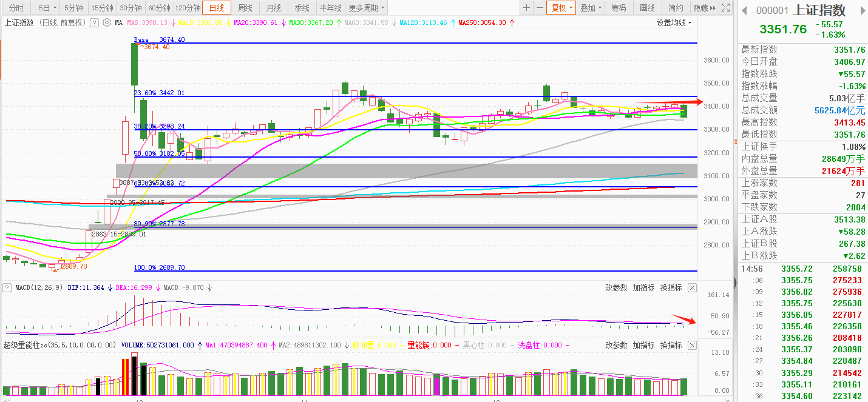The height and width of the screenshot is (402, 868).
Task: Open the 复权 adjustment dropdown
Action: coord(560,8)
